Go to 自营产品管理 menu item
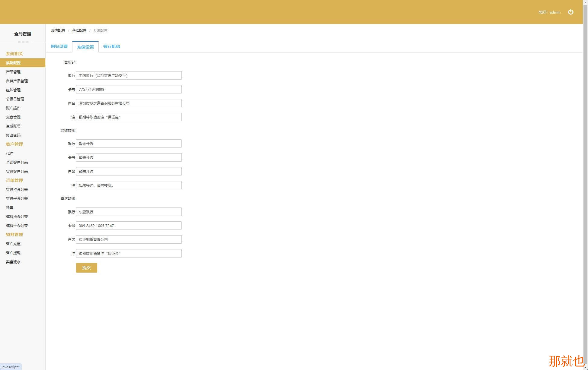This screenshot has height=370, width=588. click(x=17, y=81)
